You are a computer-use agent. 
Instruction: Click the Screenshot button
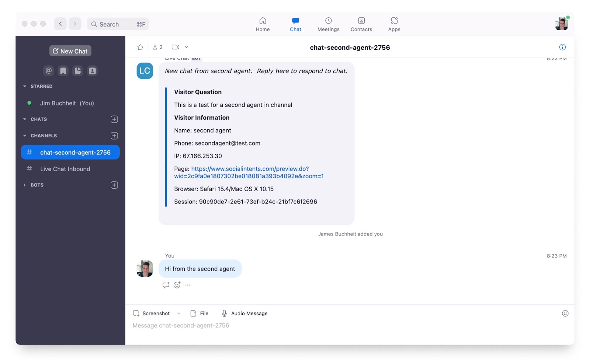click(x=151, y=314)
